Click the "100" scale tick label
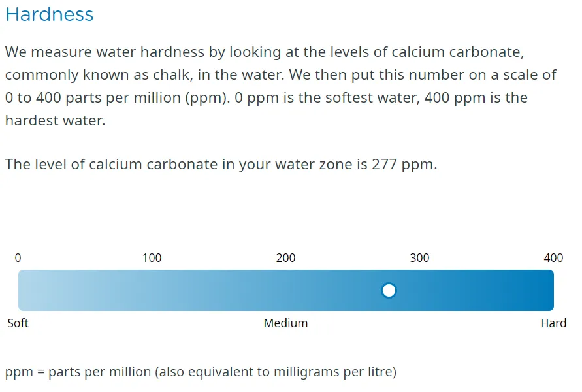 click(152, 258)
